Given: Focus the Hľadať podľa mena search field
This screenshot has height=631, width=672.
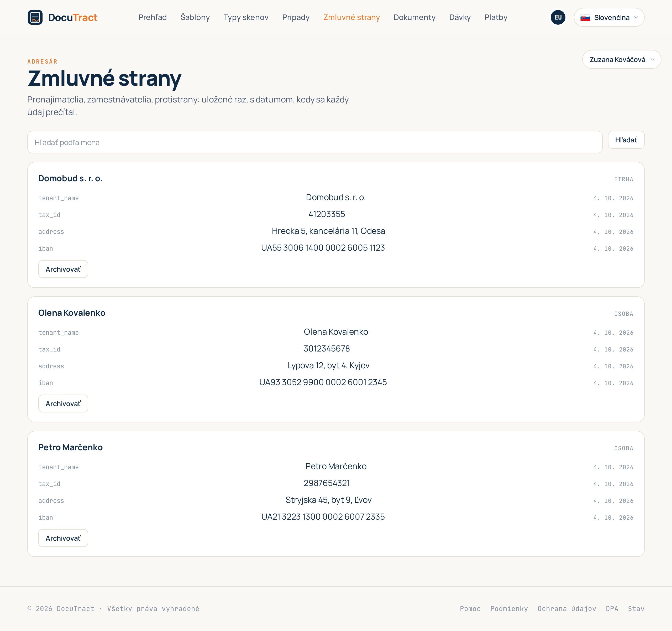Looking at the screenshot, I should point(315,142).
